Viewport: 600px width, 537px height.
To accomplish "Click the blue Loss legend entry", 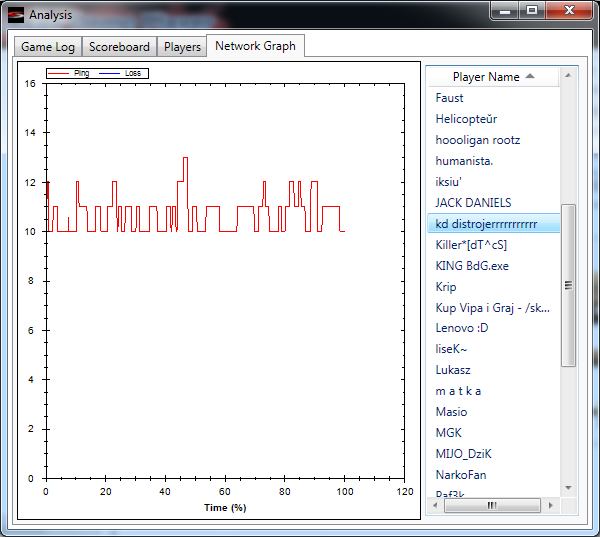I will (x=120, y=73).
